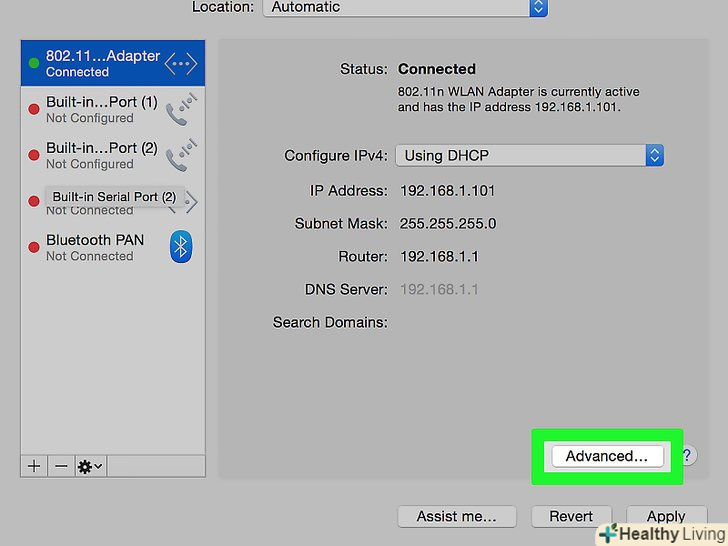The width and height of the screenshot is (728, 546).
Task: Click red status dot of Bluetooth PAN
Action: click(x=33, y=247)
